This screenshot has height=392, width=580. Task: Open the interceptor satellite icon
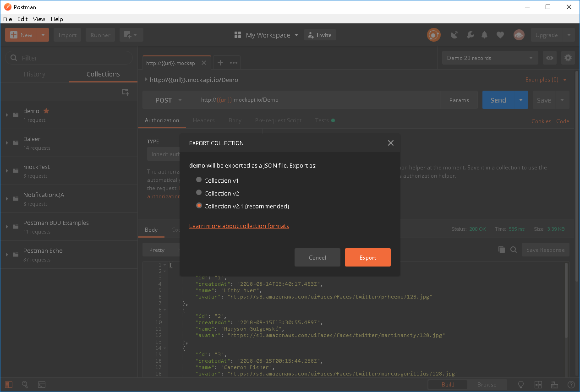point(454,35)
